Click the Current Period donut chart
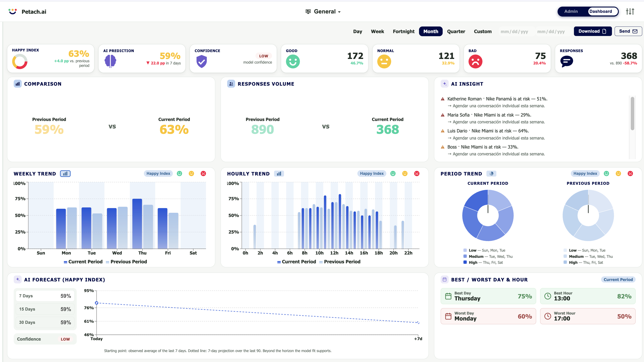Image resolution: width=644 pixels, height=362 pixels. pos(488,215)
